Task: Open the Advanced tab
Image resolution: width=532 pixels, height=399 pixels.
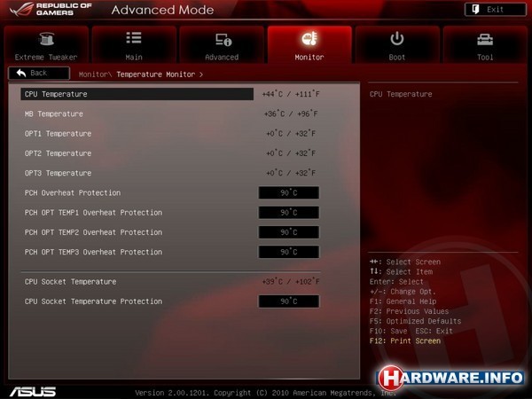Action: tap(222, 44)
